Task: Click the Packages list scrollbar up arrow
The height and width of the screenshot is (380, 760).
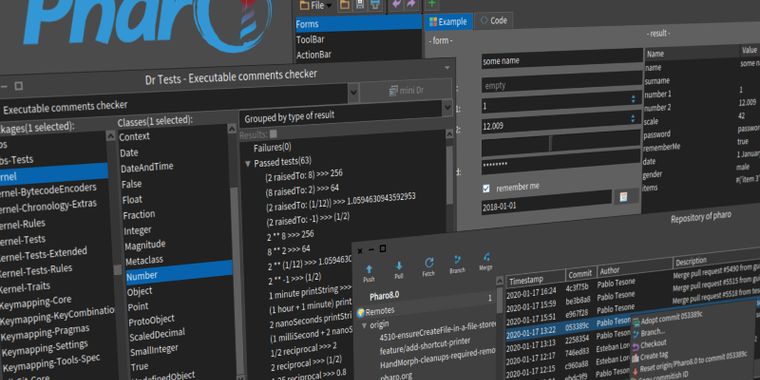Action: click(x=111, y=137)
